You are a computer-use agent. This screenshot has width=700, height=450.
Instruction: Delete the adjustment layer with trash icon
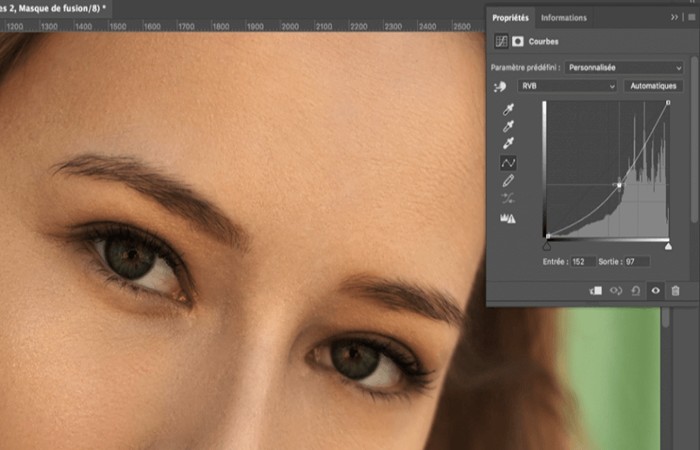675,291
